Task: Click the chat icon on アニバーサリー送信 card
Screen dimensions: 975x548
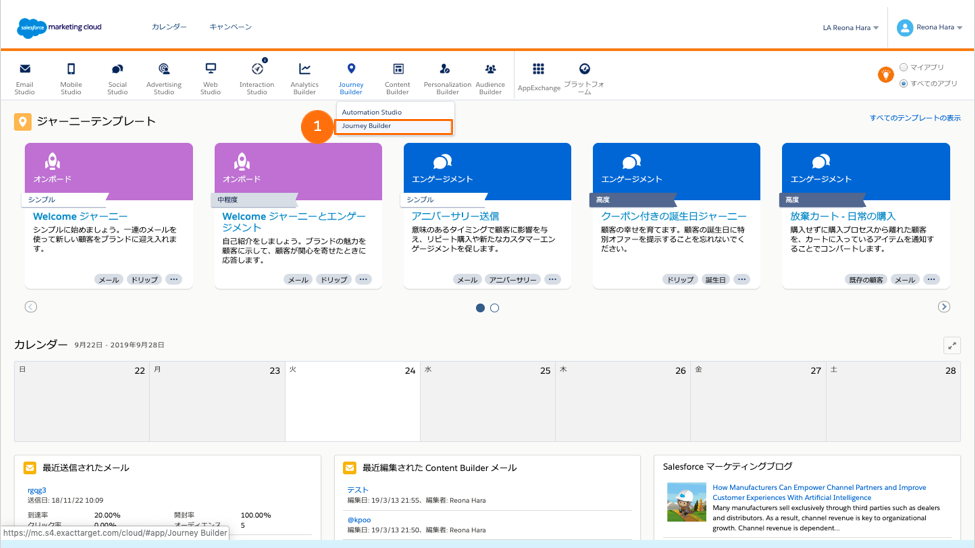Action: pyautogui.click(x=442, y=162)
